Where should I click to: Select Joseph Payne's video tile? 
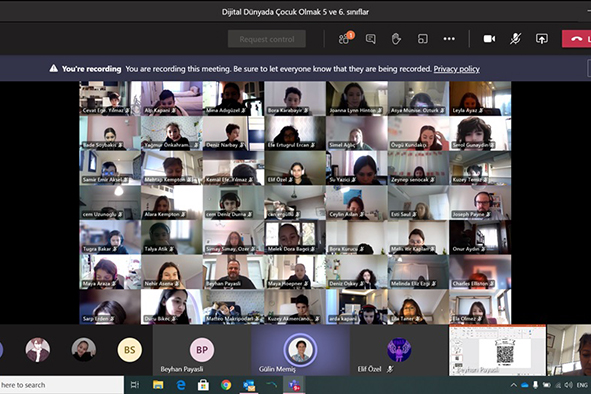coord(480,202)
